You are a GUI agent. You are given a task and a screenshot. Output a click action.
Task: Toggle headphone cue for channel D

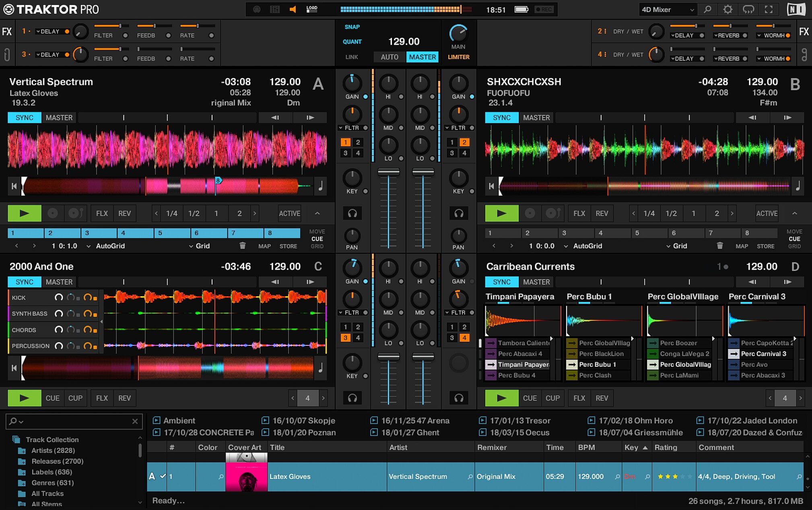pyautogui.click(x=459, y=398)
